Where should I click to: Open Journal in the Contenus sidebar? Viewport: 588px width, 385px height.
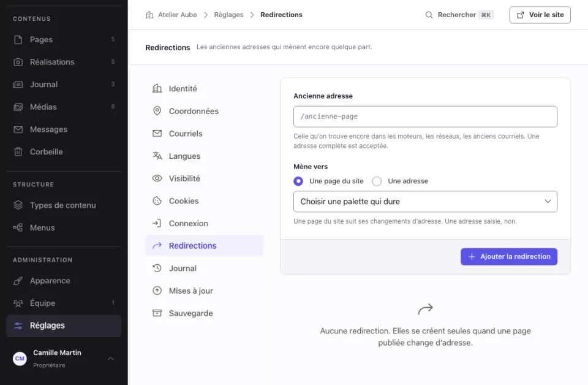coord(64,85)
